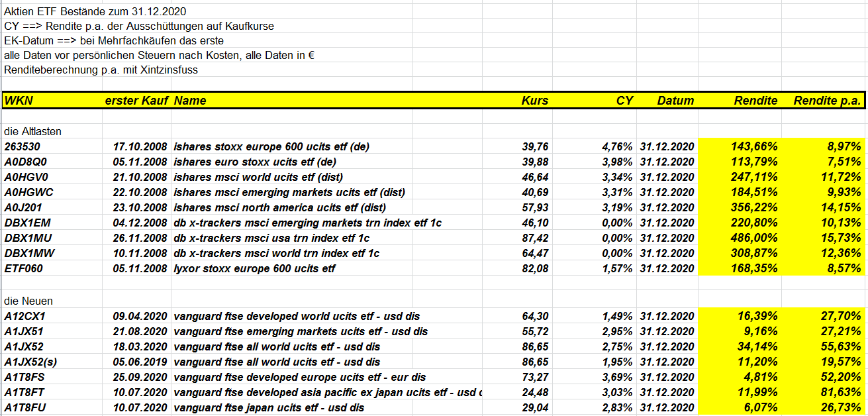Image resolution: width=868 pixels, height=416 pixels.
Task: Select CY value '3,69%'
Action: click(617, 378)
